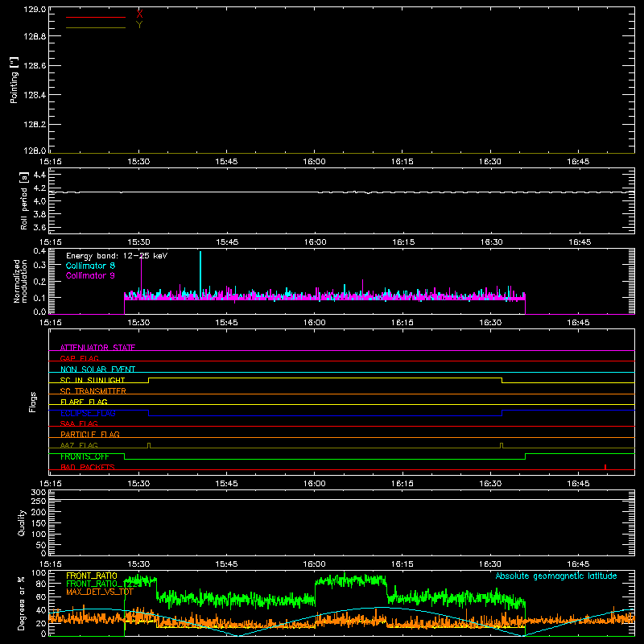The height and width of the screenshot is (644, 644).
Task: Click the tall magenta spike near 15:30
Action: tap(142, 275)
